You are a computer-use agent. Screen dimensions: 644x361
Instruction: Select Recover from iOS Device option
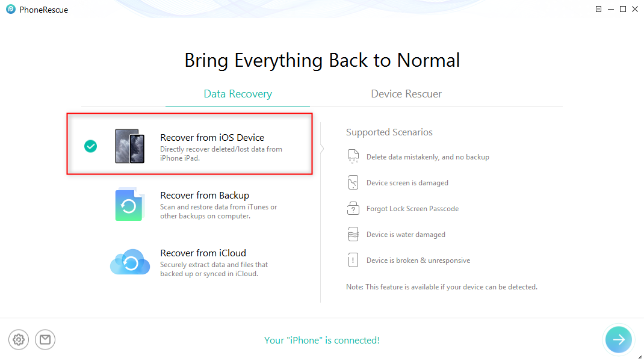(212, 138)
